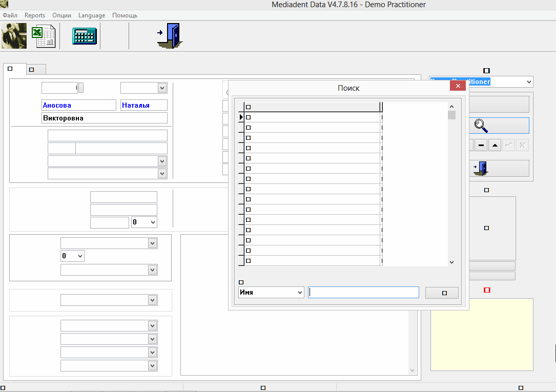Click the button right of the search text field
Viewport: 556px width, 392px height.
[442, 293]
